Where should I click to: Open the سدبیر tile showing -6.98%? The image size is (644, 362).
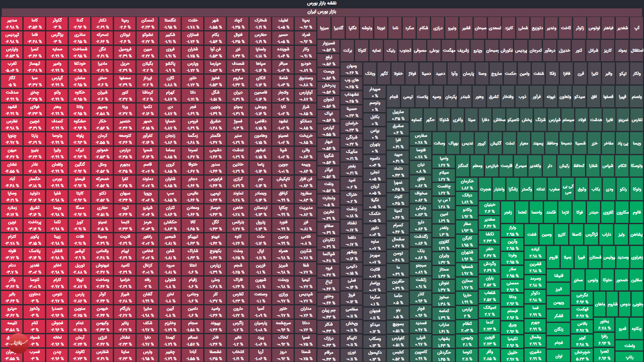pos(12,23)
